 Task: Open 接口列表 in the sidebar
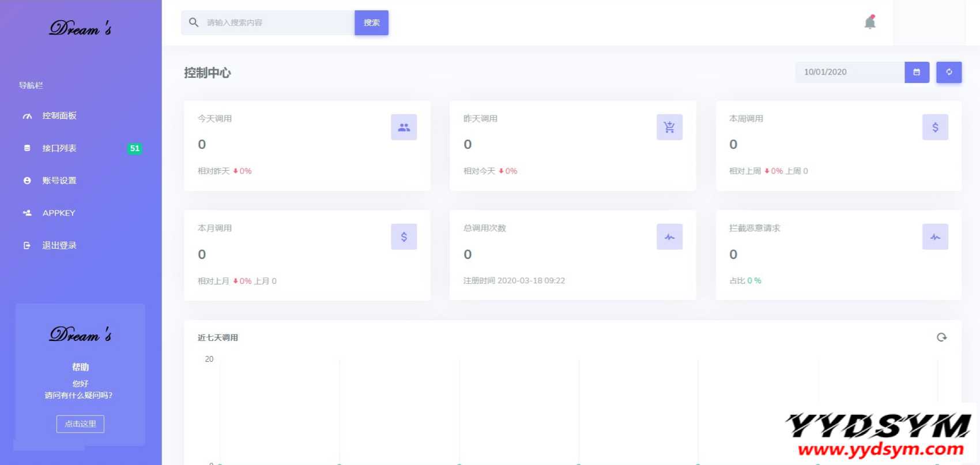click(59, 148)
